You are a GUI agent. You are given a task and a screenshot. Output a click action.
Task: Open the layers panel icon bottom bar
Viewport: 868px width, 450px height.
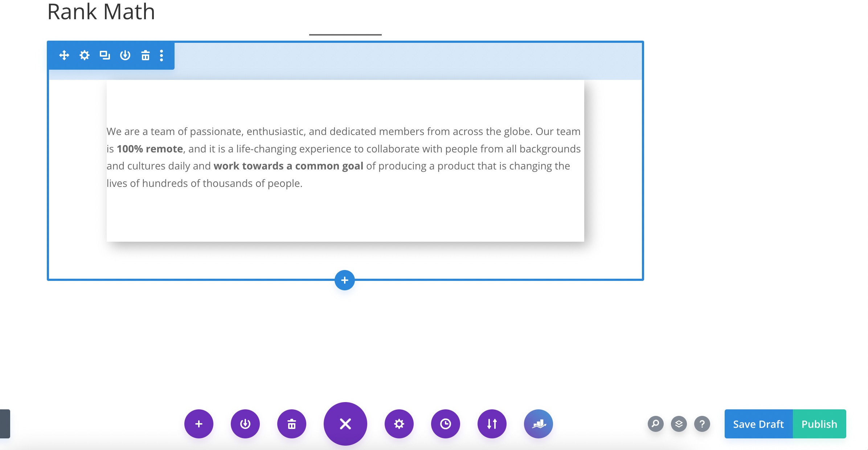(x=679, y=424)
